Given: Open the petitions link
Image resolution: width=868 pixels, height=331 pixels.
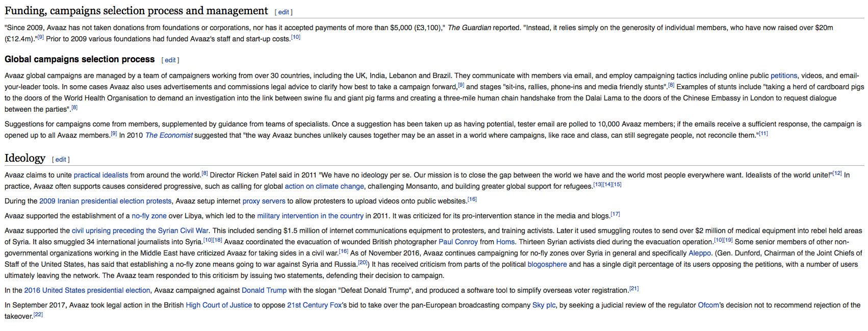Looking at the screenshot, I should point(784,75).
